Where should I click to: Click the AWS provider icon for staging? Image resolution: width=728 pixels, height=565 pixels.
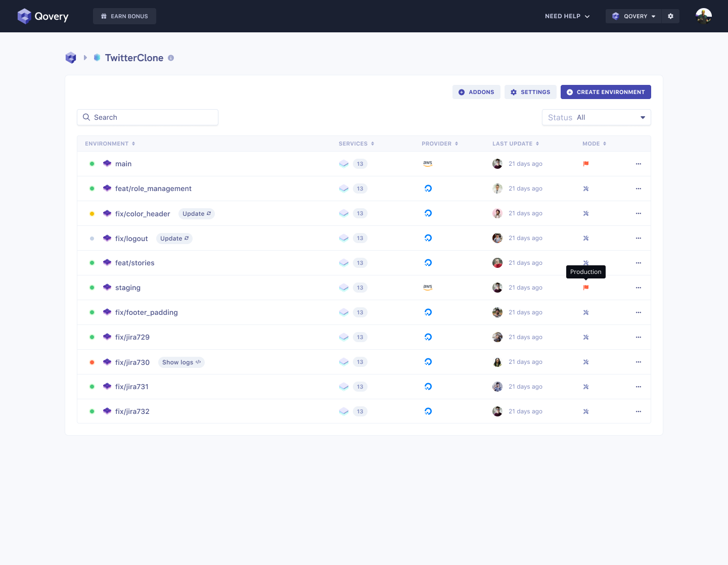[x=428, y=288]
